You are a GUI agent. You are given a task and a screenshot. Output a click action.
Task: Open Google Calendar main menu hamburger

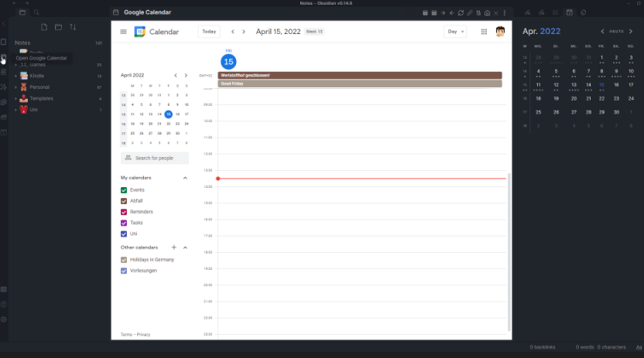tap(123, 32)
